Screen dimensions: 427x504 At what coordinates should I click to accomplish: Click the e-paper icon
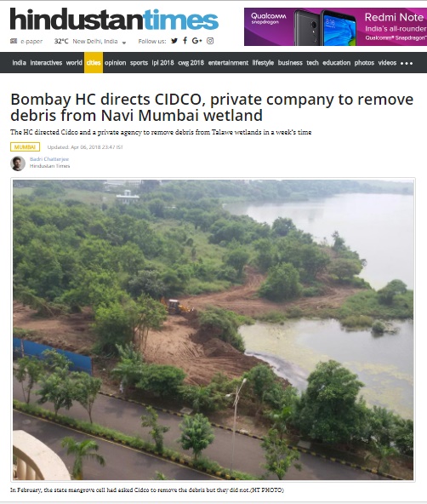[14, 41]
